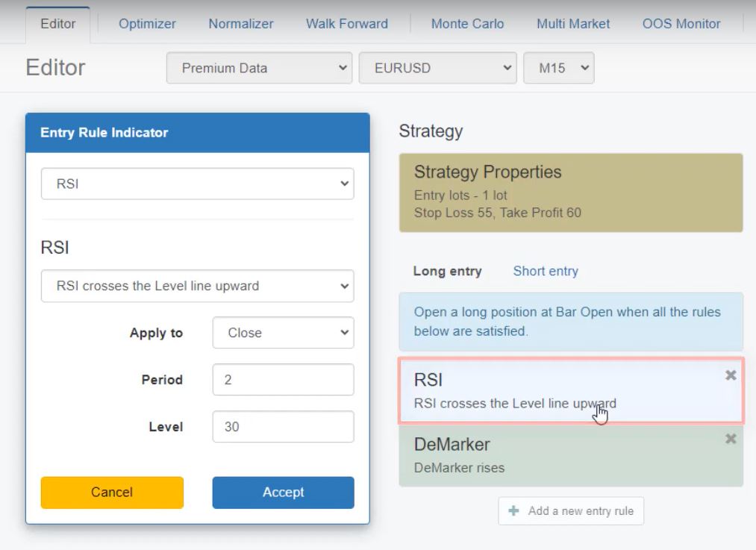Open the Premium Data source dropdown
Image resolution: width=756 pixels, height=550 pixels.
[x=259, y=68]
